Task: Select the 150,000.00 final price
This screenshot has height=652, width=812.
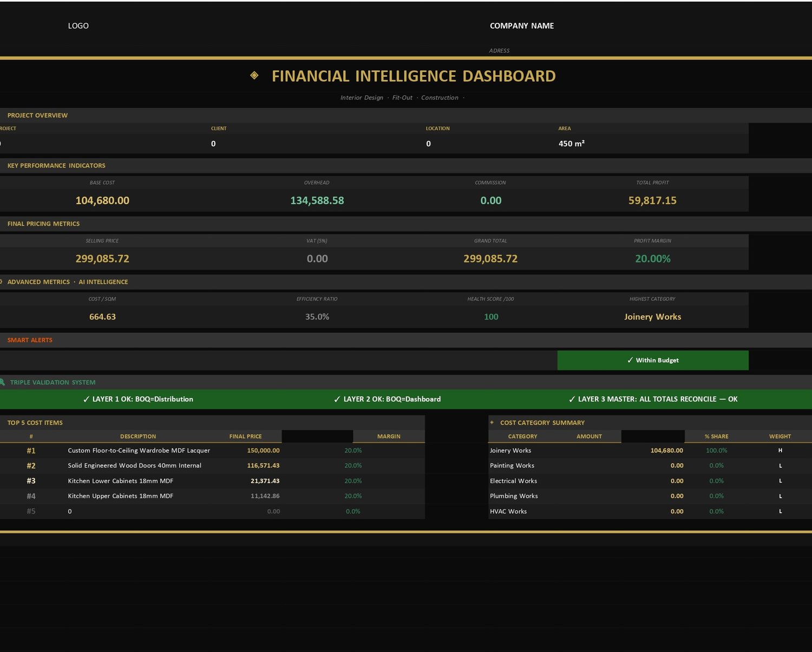Action: point(264,451)
